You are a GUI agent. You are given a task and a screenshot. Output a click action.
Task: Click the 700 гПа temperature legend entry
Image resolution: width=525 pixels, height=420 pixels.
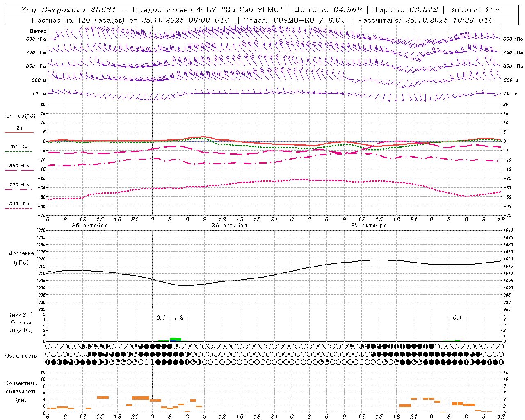pyautogui.click(x=19, y=185)
